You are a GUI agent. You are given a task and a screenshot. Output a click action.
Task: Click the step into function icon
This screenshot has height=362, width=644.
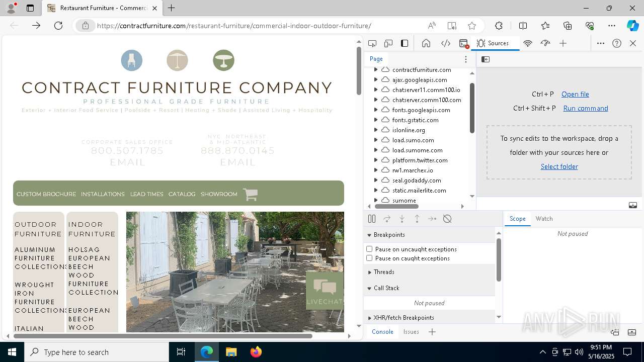tap(402, 219)
